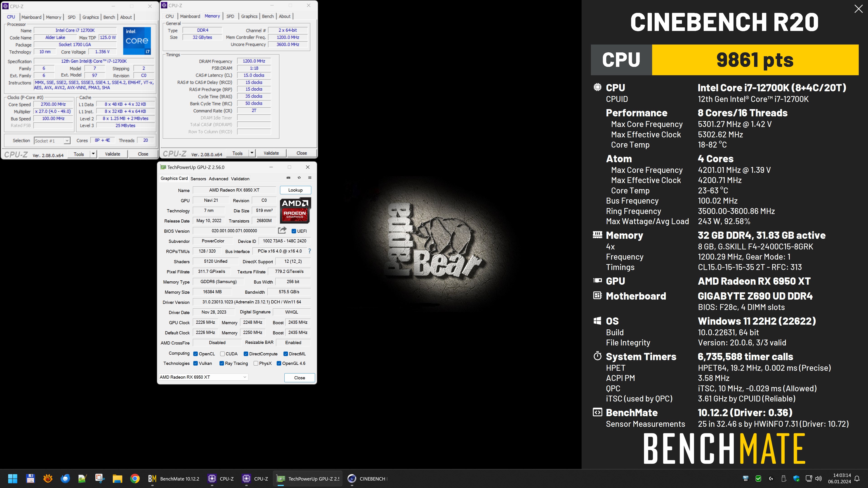
Task: Click Close in left CPU-Z window
Action: (x=143, y=154)
